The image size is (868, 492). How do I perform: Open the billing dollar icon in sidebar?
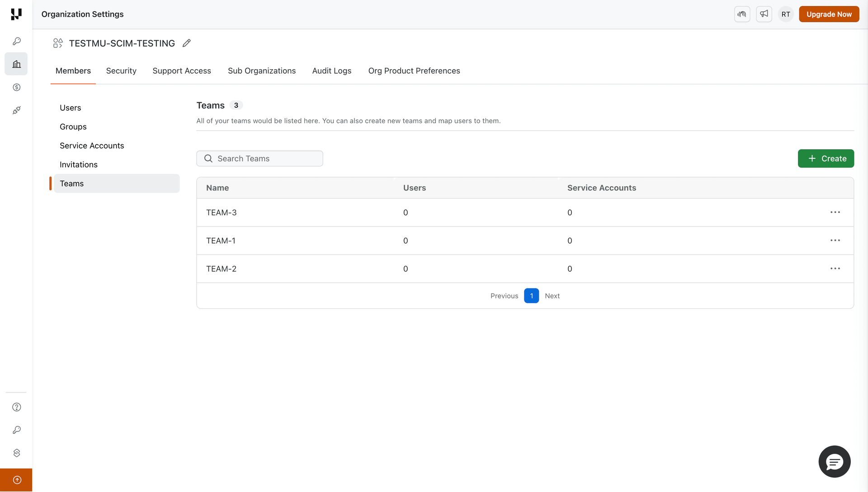pyautogui.click(x=16, y=87)
